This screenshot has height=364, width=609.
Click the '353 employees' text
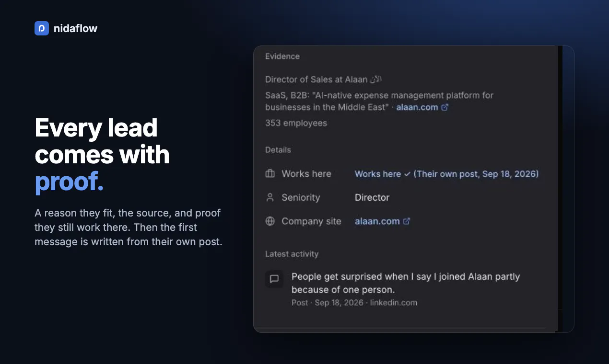tap(296, 123)
